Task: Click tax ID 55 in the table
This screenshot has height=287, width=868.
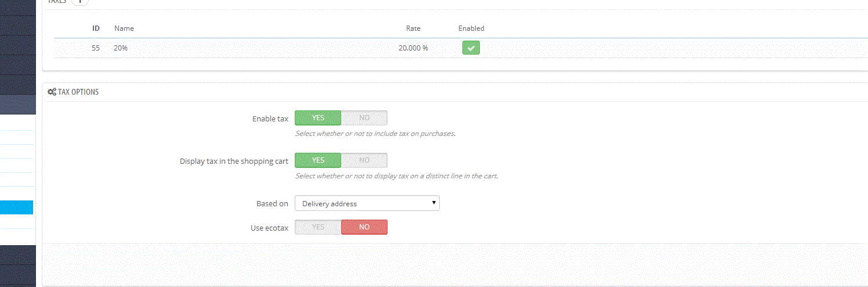Action: tap(96, 48)
